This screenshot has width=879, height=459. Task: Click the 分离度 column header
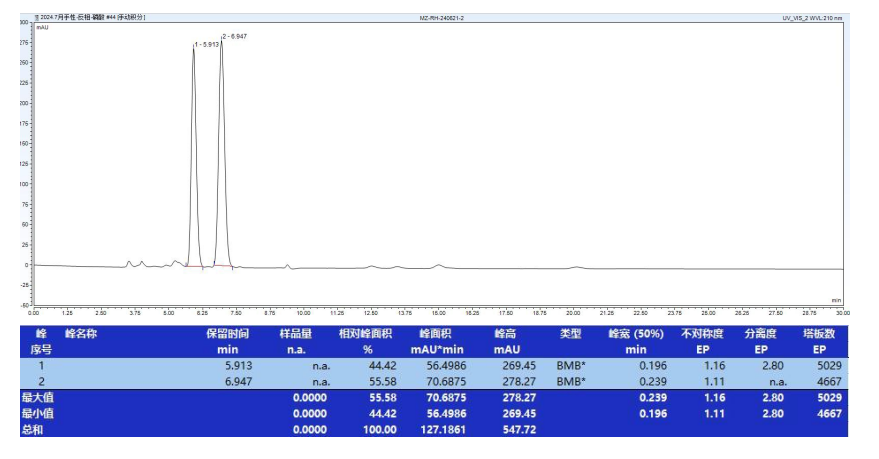(760, 332)
